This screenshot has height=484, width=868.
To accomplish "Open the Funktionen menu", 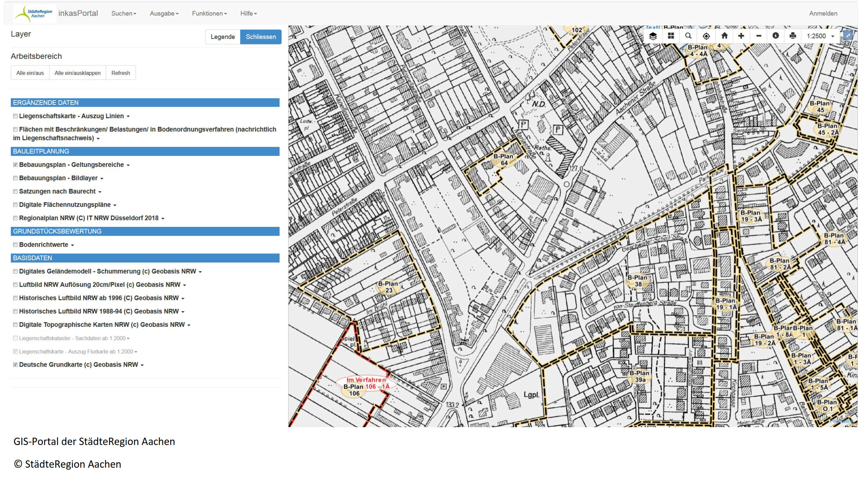I will tap(209, 13).
